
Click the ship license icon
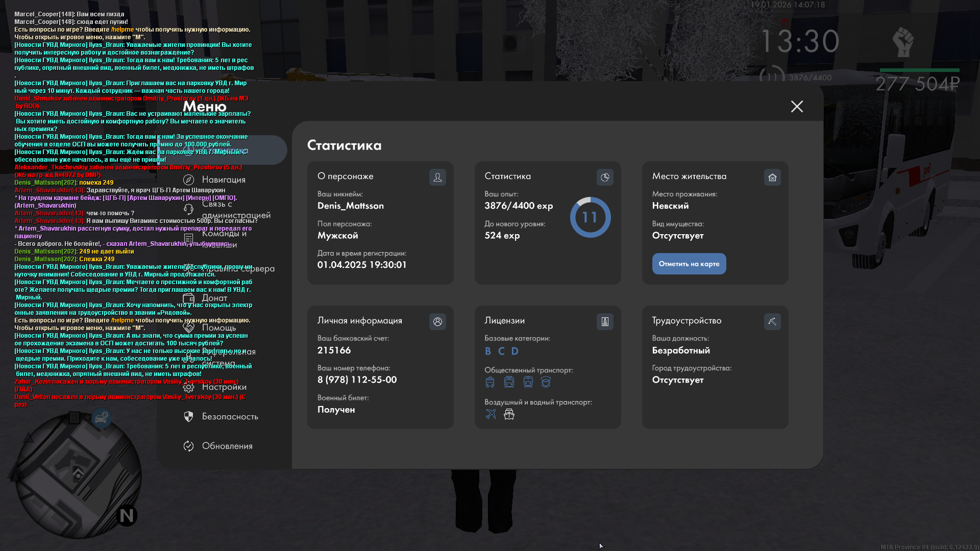point(509,414)
